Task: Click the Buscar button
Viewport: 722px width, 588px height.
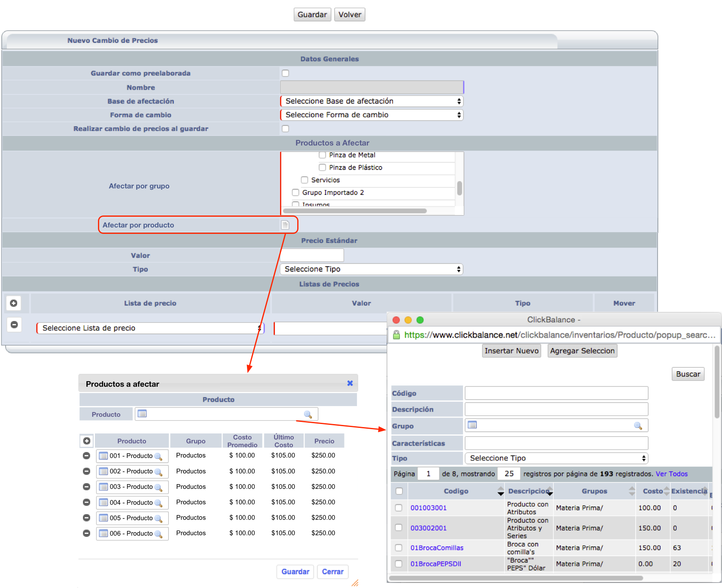Action: pyautogui.click(x=688, y=374)
